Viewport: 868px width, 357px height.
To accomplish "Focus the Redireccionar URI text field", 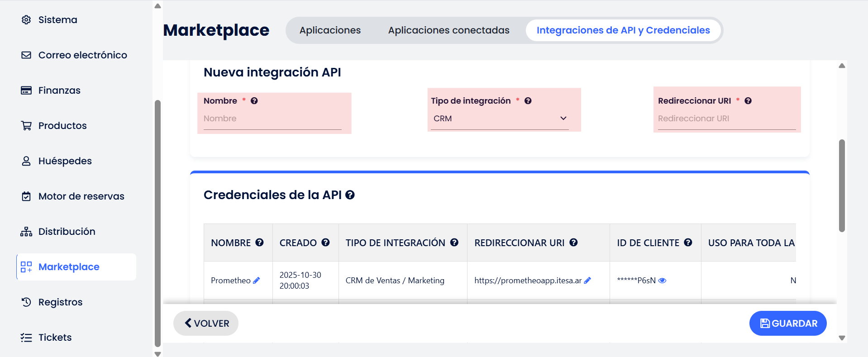I will (726, 119).
